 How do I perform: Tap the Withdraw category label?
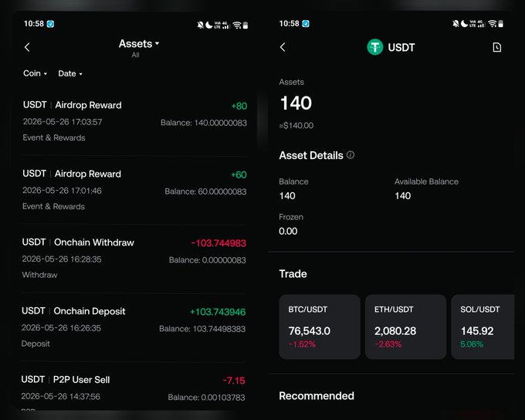click(40, 275)
